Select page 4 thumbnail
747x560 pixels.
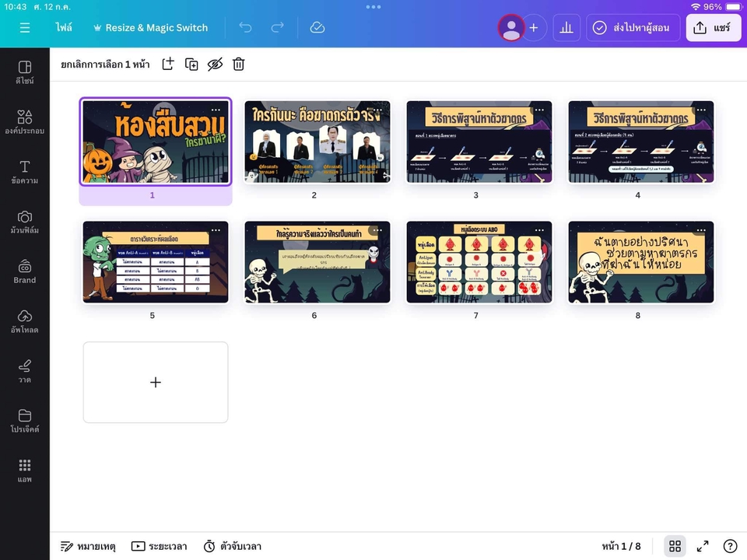pyautogui.click(x=641, y=142)
